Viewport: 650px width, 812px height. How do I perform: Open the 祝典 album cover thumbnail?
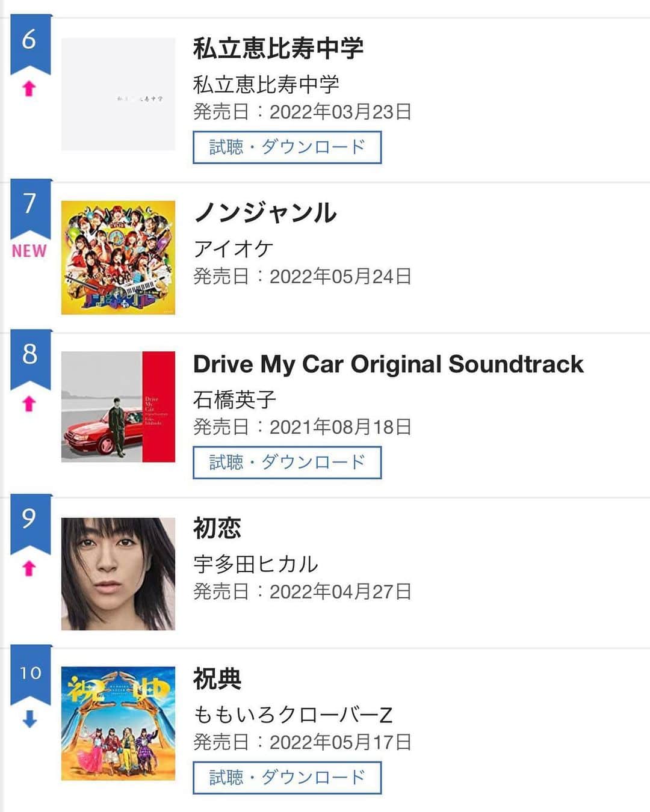coord(118,724)
